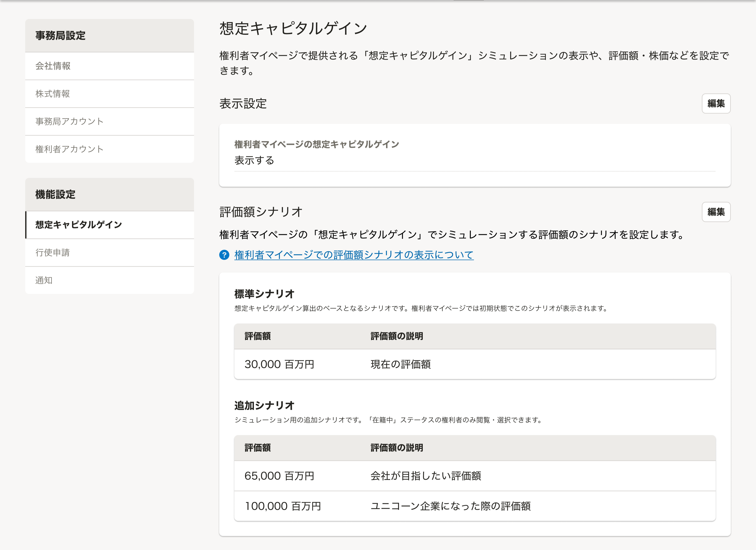Screen dimensions: 756x550
Task: Click the 表示する value
Action: [254, 160]
